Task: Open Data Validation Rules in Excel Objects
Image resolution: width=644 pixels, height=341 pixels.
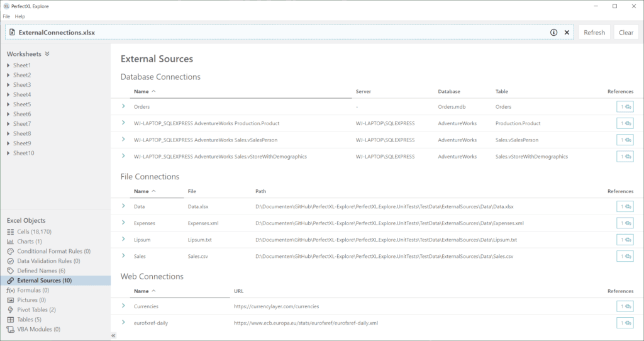Action: pyautogui.click(x=48, y=260)
